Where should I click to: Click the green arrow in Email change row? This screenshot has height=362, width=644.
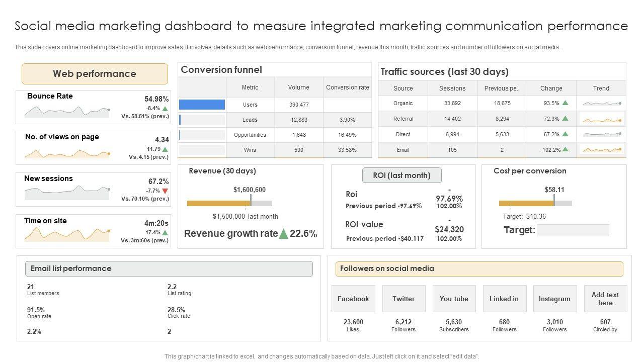point(566,149)
